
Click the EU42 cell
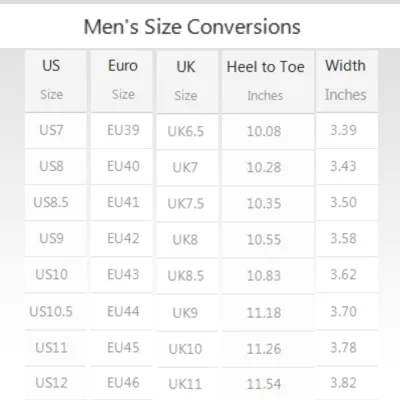tap(121, 238)
